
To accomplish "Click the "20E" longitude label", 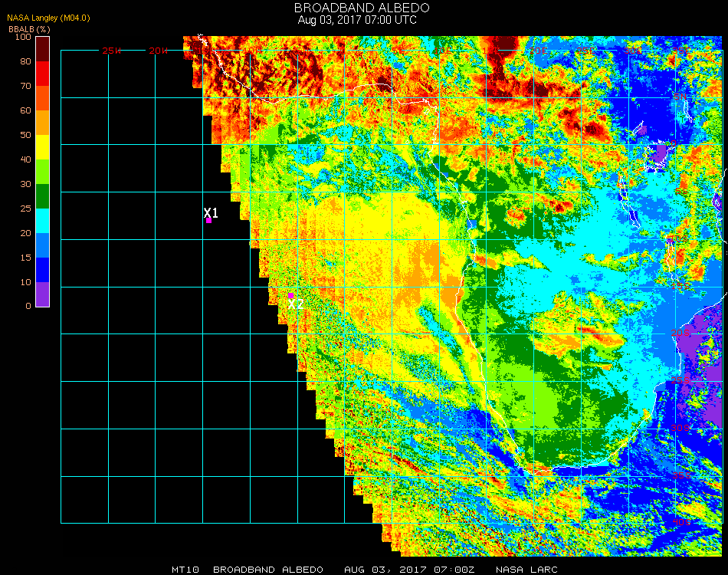I will click(x=539, y=51).
